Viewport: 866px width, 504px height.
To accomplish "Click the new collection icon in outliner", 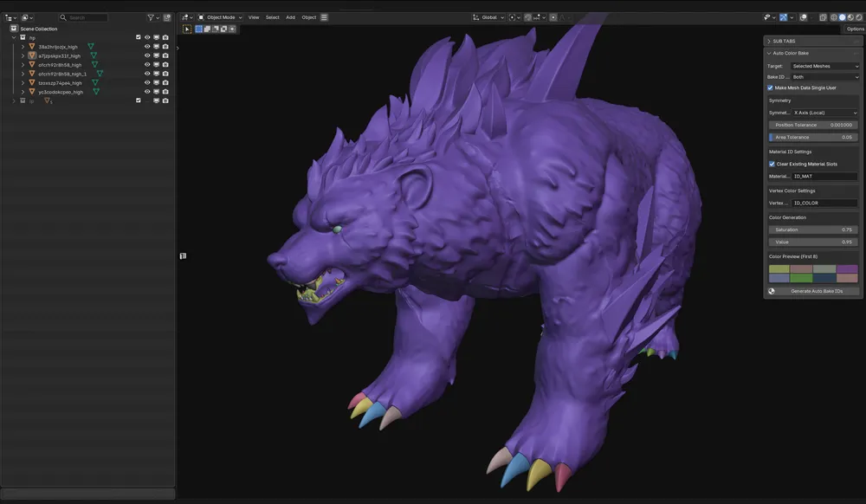I will click(167, 17).
